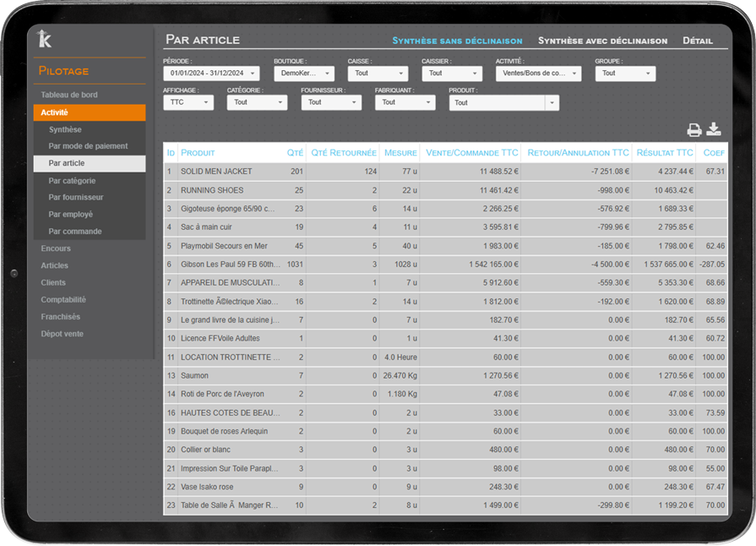Click Le grand livre de la cuisine
The image size is (756, 546).
coord(230,320)
